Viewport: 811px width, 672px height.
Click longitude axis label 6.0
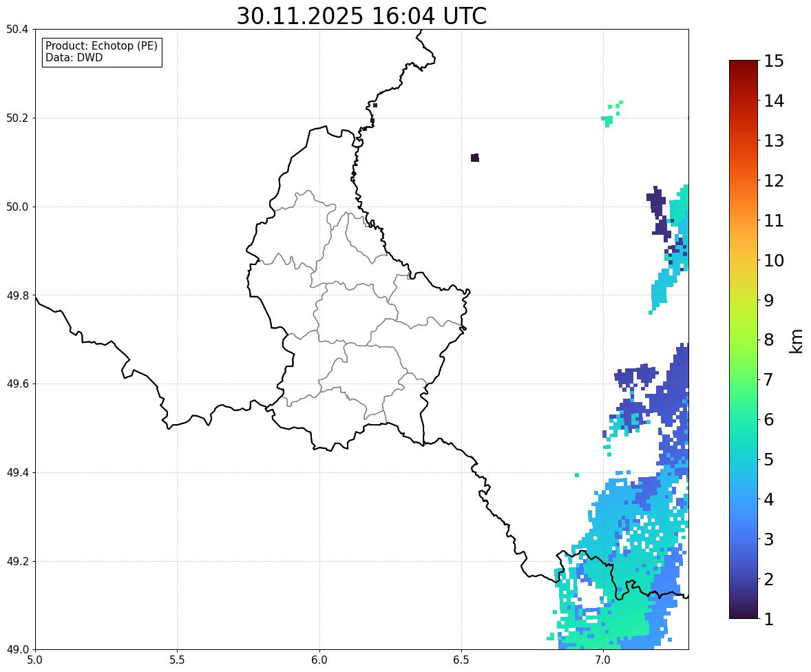tap(319, 660)
